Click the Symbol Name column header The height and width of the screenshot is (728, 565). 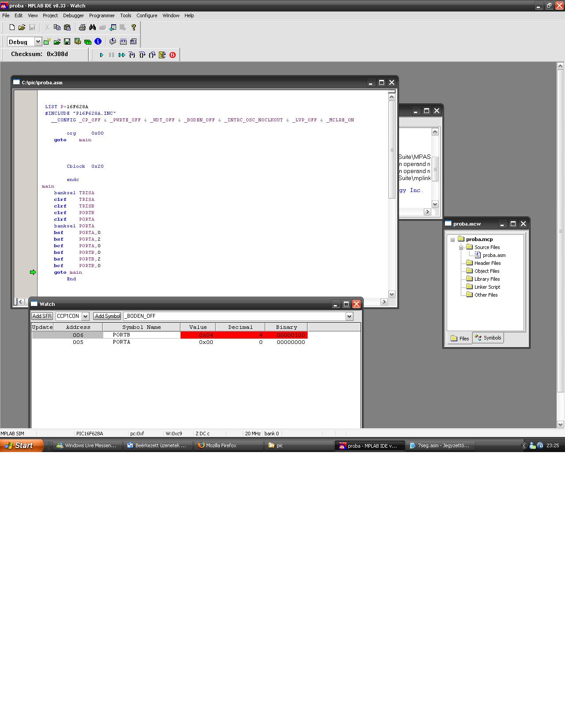[x=142, y=327]
